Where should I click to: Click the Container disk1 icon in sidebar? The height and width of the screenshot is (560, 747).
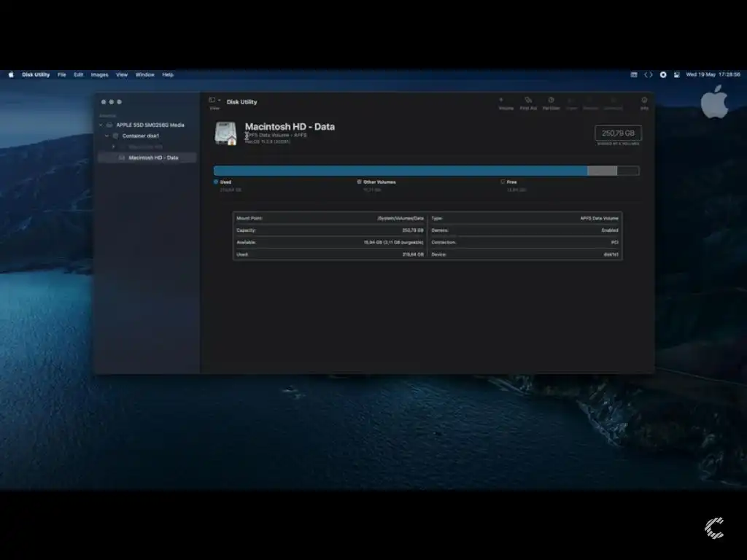point(115,136)
